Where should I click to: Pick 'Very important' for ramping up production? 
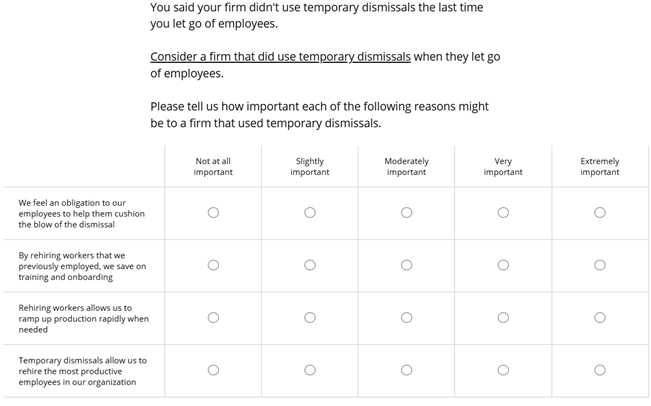coord(503,317)
